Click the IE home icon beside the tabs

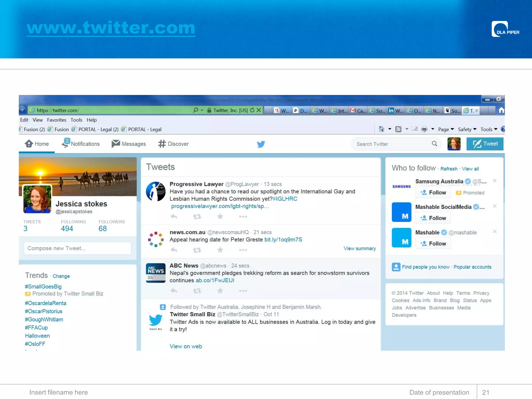(x=501, y=110)
